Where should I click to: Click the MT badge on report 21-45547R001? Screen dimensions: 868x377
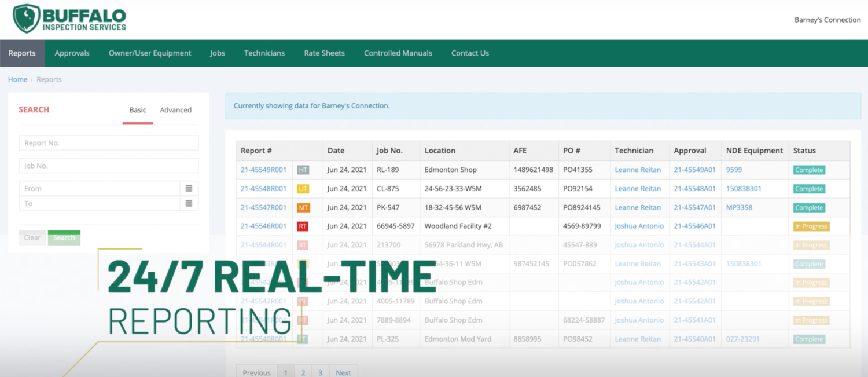(303, 207)
